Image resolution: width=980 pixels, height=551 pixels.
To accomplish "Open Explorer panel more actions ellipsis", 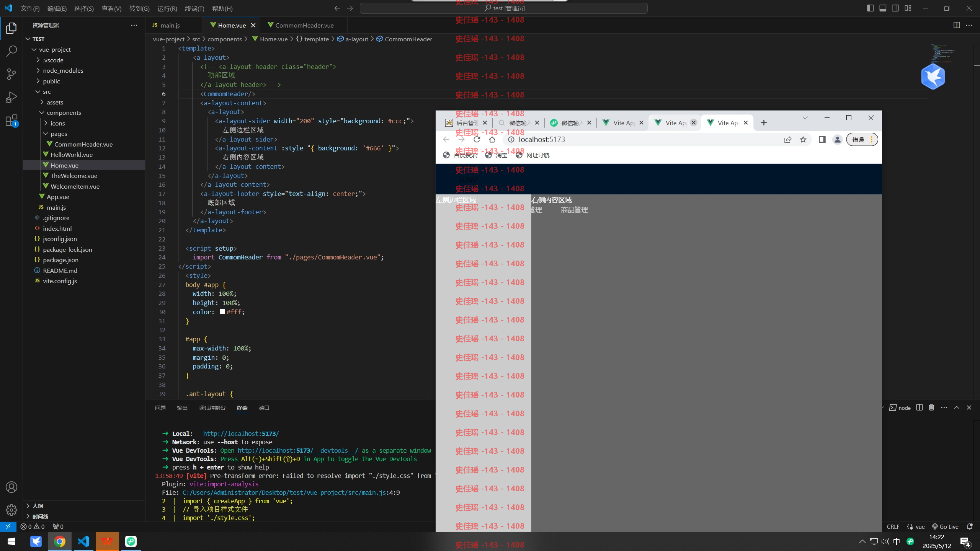I will pos(134,25).
